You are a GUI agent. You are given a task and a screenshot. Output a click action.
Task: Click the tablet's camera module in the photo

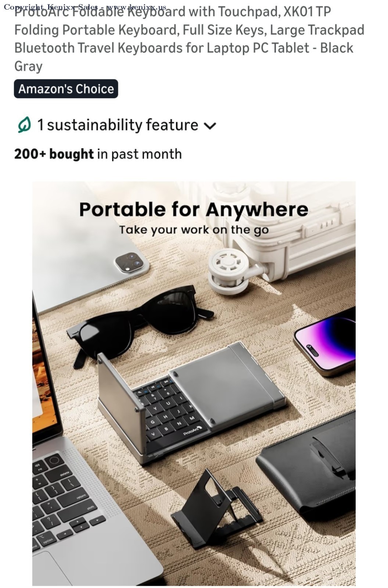(x=132, y=262)
